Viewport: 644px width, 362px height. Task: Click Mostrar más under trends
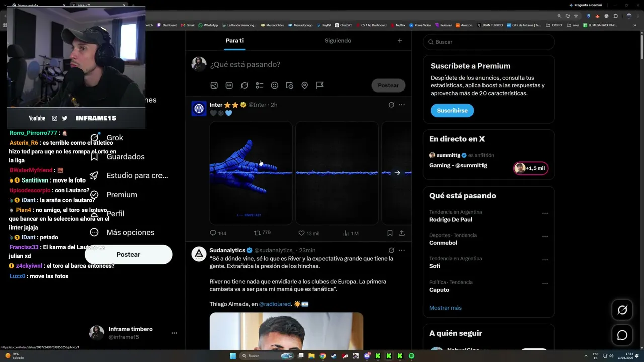[x=445, y=308]
